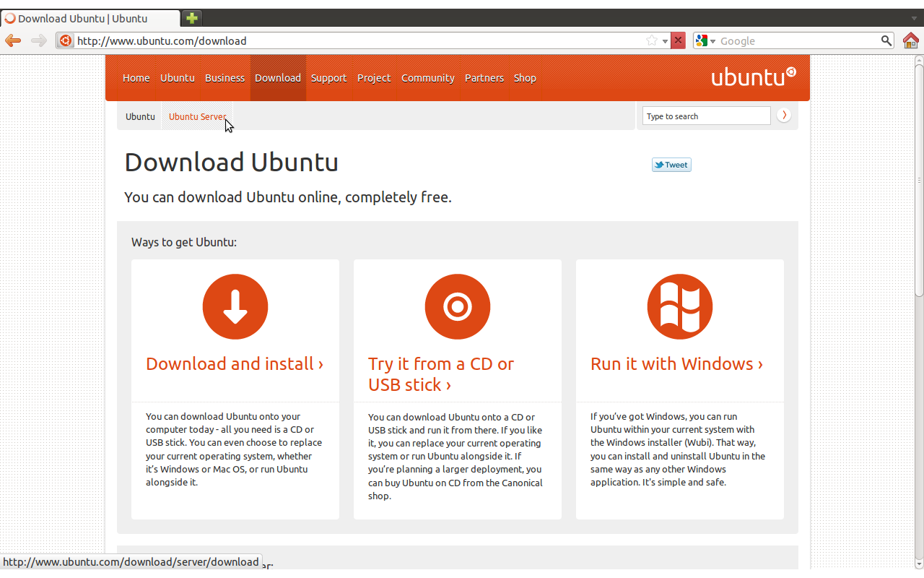Viewport: 924px width, 578px height.
Task: Follow the Download and install link
Action: click(235, 363)
